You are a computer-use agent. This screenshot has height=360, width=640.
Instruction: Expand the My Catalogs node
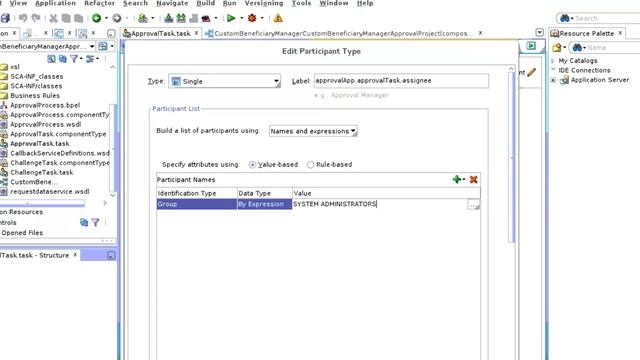(x=553, y=61)
